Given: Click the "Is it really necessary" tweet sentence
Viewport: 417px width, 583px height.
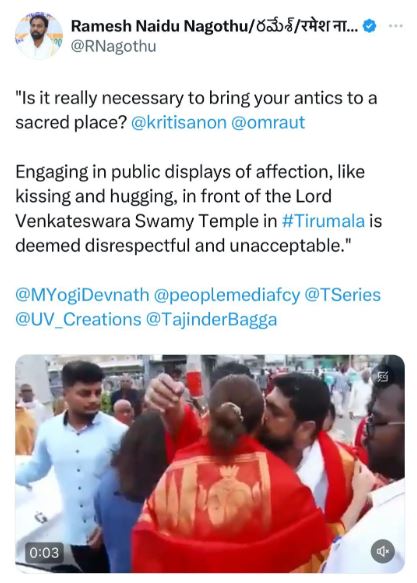Looking at the screenshot, I should click(x=196, y=110).
